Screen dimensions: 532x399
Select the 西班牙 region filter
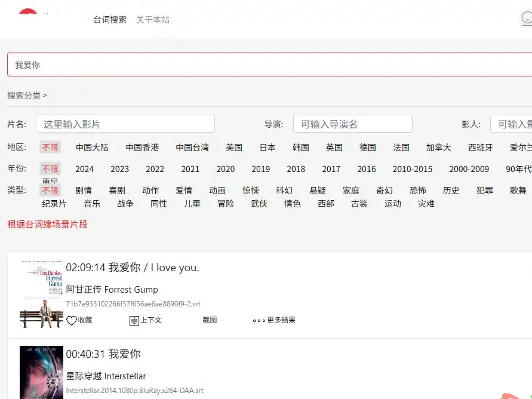pyautogui.click(x=481, y=148)
